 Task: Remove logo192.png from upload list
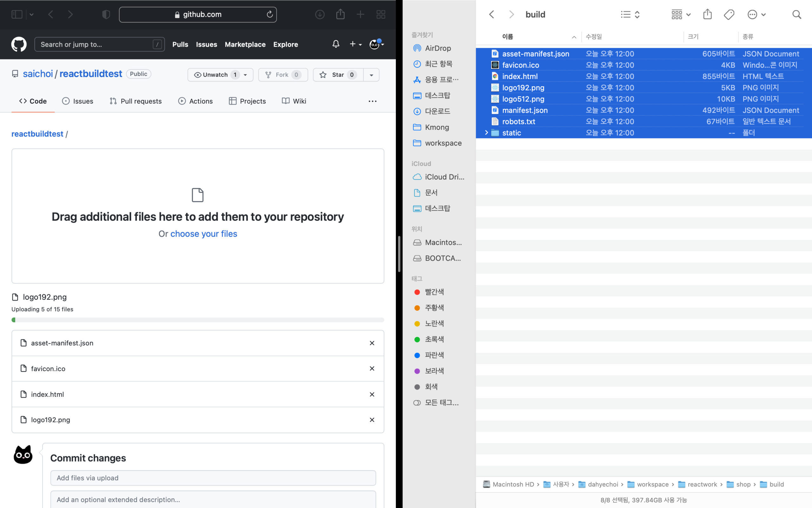(x=372, y=420)
